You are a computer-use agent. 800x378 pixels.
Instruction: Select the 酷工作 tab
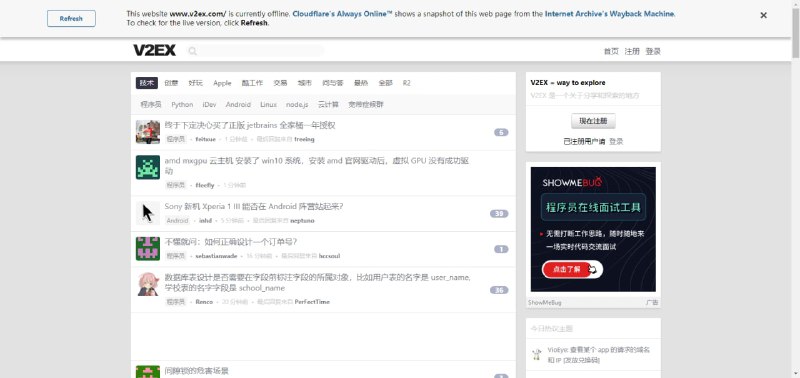252,83
